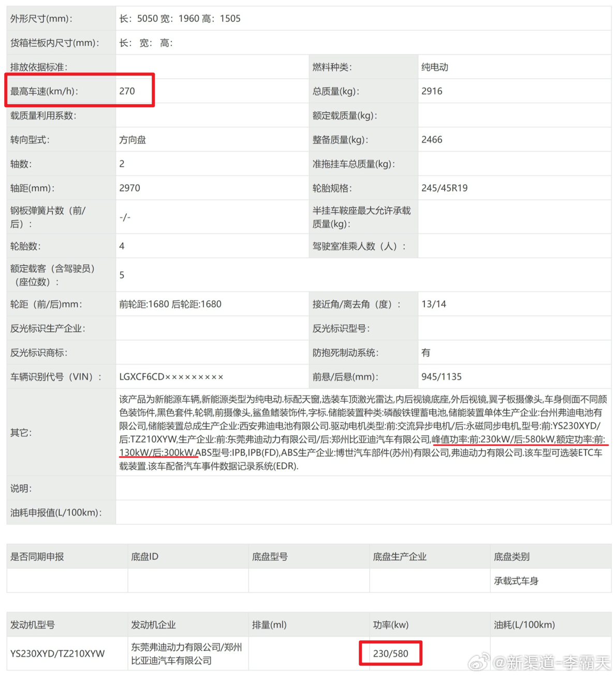Click the 车辆识别代号（VIN）label
Viewport: 616px width, 677px height.
point(56,377)
